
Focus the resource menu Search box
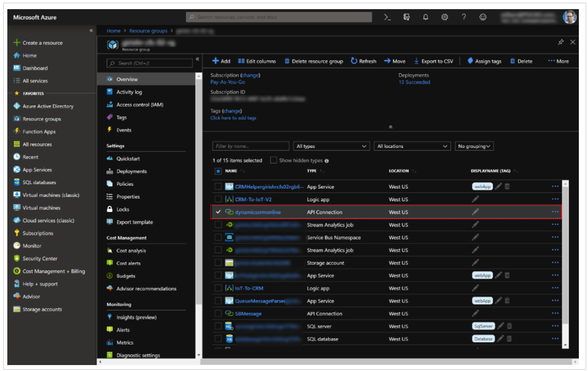point(150,63)
